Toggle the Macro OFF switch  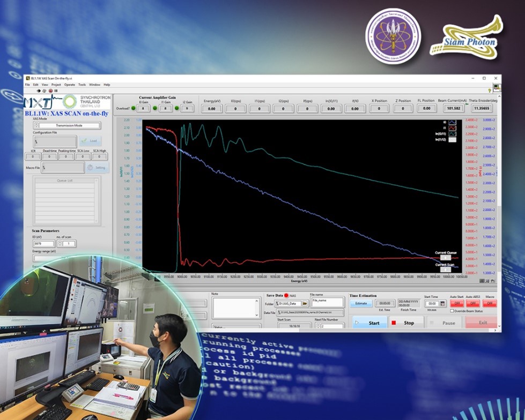click(x=490, y=303)
